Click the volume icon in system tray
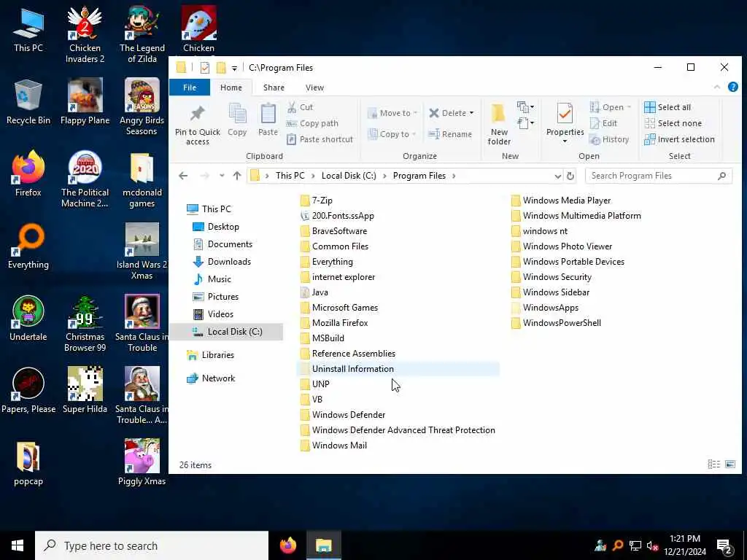This screenshot has width=747, height=560. (x=652, y=545)
